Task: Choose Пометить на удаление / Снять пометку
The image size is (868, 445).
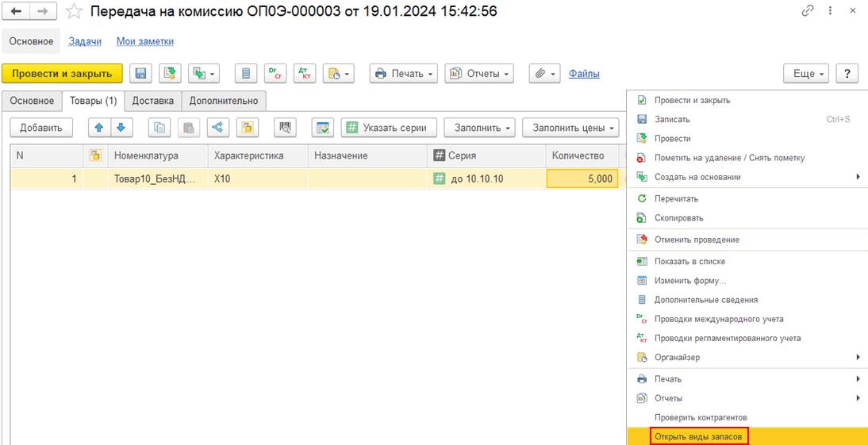Action: pyautogui.click(x=747, y=159)
